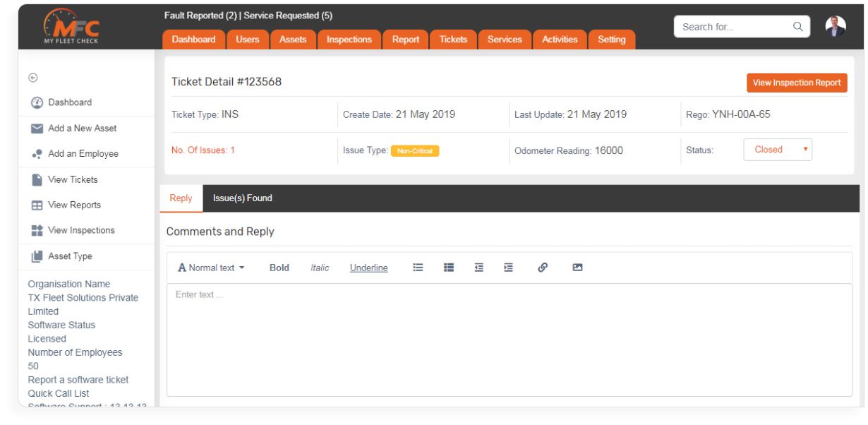Screen dimensions: 868x425
Task: Click the outdent icon in editor toolbar
Action: pos(479,268)
